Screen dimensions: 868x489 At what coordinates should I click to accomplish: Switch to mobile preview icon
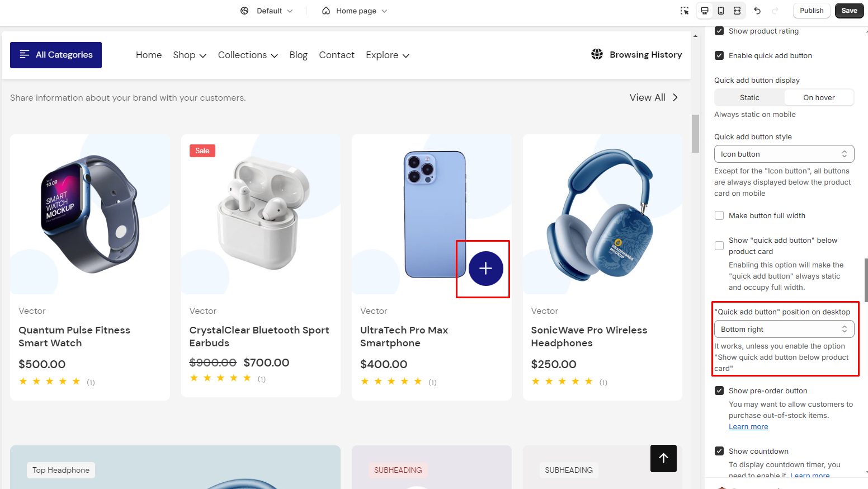click(x=721, y=11)
